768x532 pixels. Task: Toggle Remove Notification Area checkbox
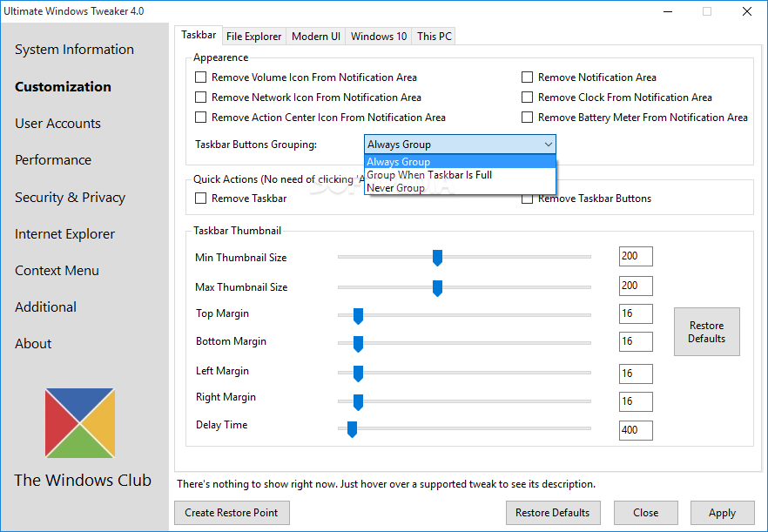[x=527, y=77]
